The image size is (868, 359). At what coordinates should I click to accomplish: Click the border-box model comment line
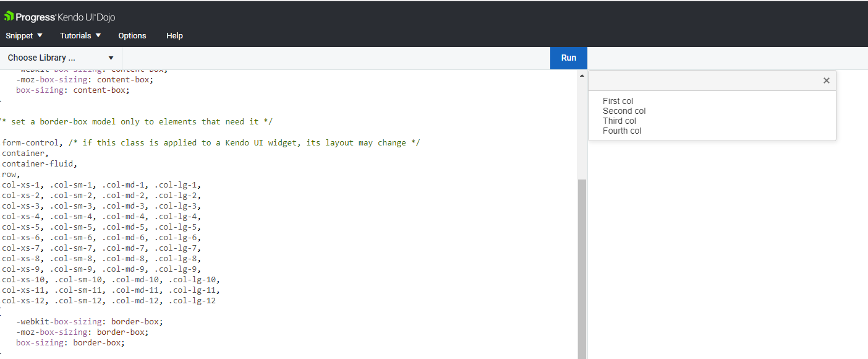[x=137, y=122]
